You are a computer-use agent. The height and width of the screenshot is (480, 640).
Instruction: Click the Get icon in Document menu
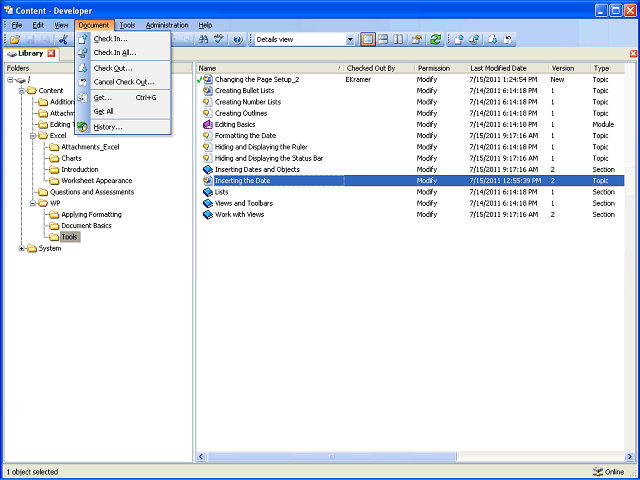click(x=83, y=98)
